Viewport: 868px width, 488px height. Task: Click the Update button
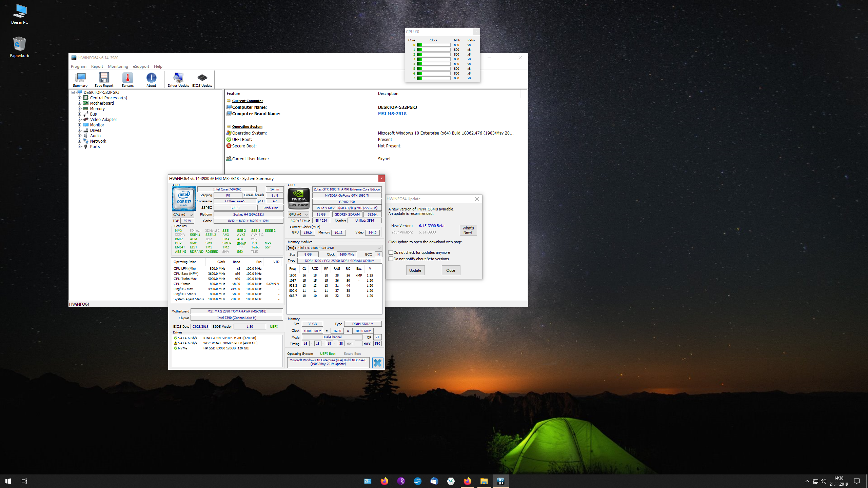(x=415, y=270)
